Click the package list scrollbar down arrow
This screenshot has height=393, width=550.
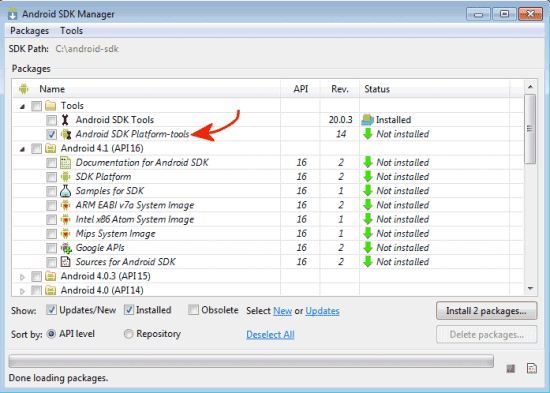(x=530, y=288)
